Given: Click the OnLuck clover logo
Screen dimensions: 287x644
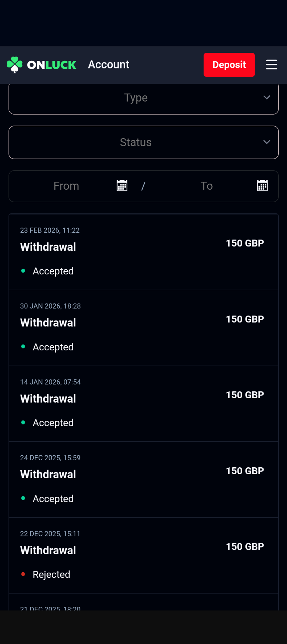Looking at the screenshot, I should pyautogui.click(x=15, y=64).
